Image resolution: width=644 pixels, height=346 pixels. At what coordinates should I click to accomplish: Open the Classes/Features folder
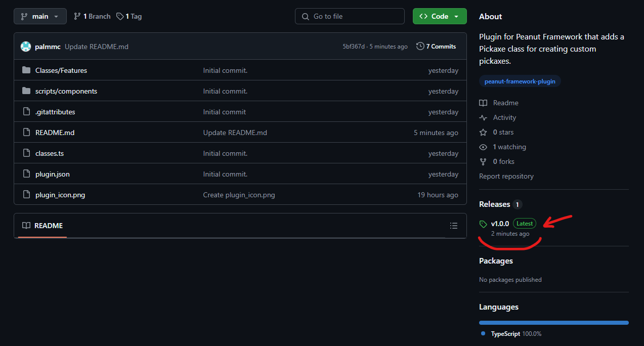point(61,70)
